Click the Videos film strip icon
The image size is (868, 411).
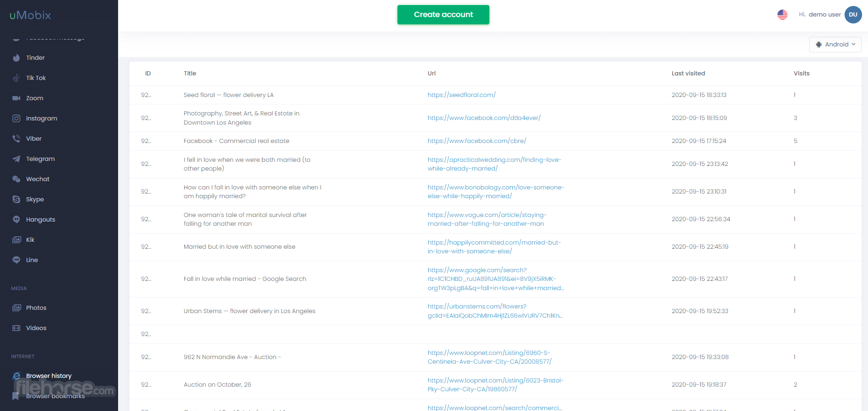tap(17, 328)
